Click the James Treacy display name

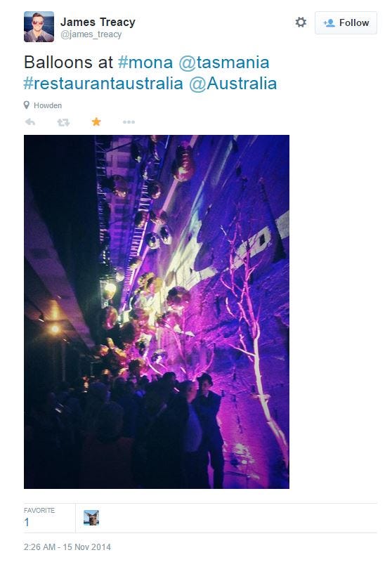click(x=98, y=22)
